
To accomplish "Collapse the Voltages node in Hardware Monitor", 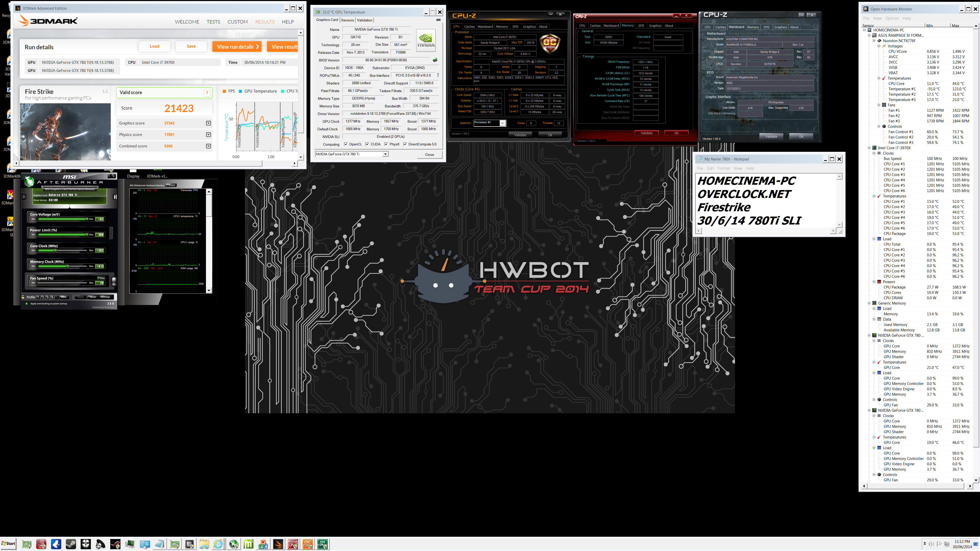I will click(879, 46).
